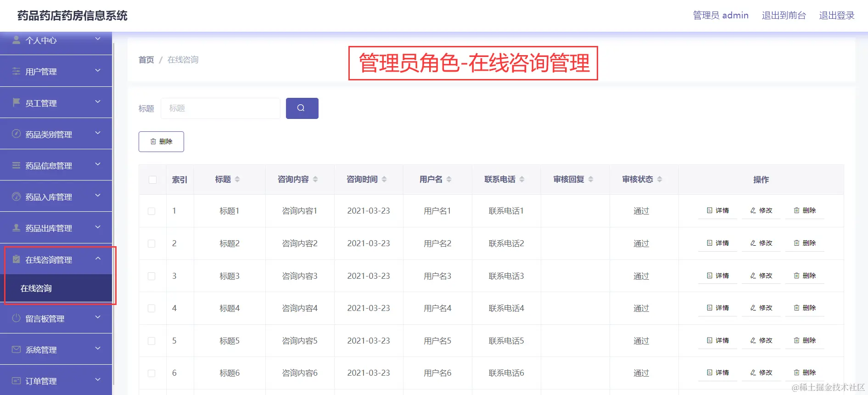This screenshot has width=868, height=395.
Task: Click 详情 for row 标题6
Action: coord(718,373)
